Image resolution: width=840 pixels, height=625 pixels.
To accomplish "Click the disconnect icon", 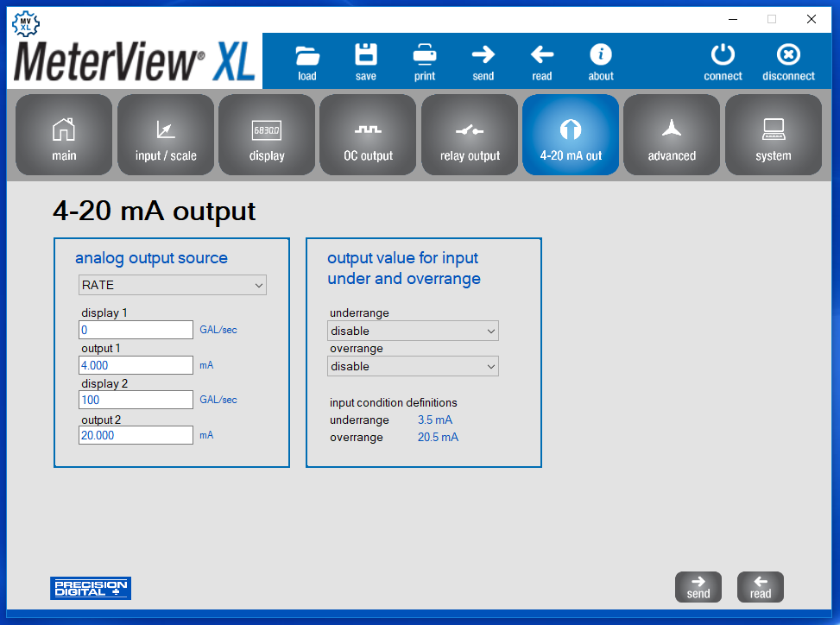I will (788, 54).
